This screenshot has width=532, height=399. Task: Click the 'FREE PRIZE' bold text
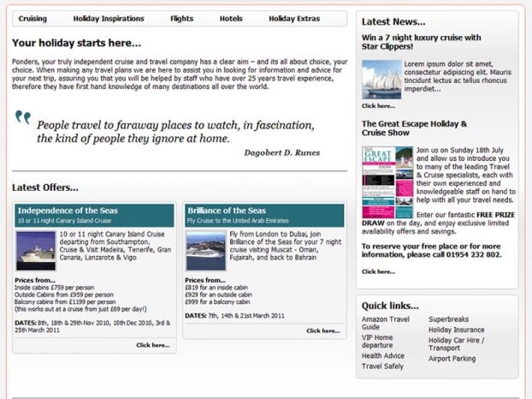pyautogui.click(x=496, y=215)
